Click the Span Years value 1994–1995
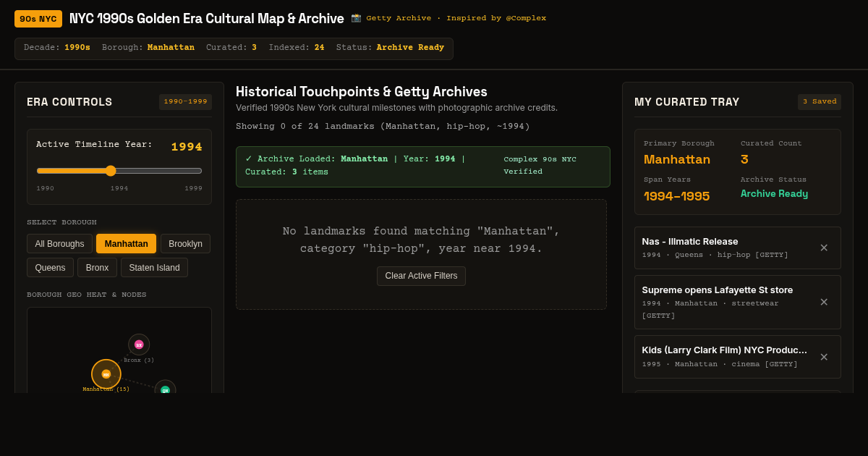This screenshot has width=868, height=456. point(677,196)
